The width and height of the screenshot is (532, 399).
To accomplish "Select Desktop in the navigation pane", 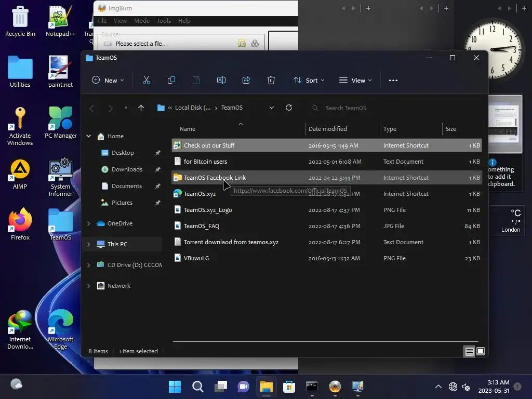I will click(123, 153).
